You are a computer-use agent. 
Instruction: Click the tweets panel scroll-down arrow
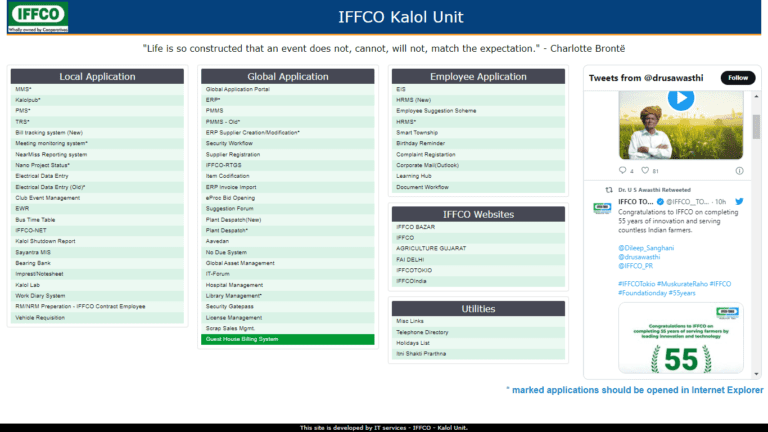click(757, 374)
